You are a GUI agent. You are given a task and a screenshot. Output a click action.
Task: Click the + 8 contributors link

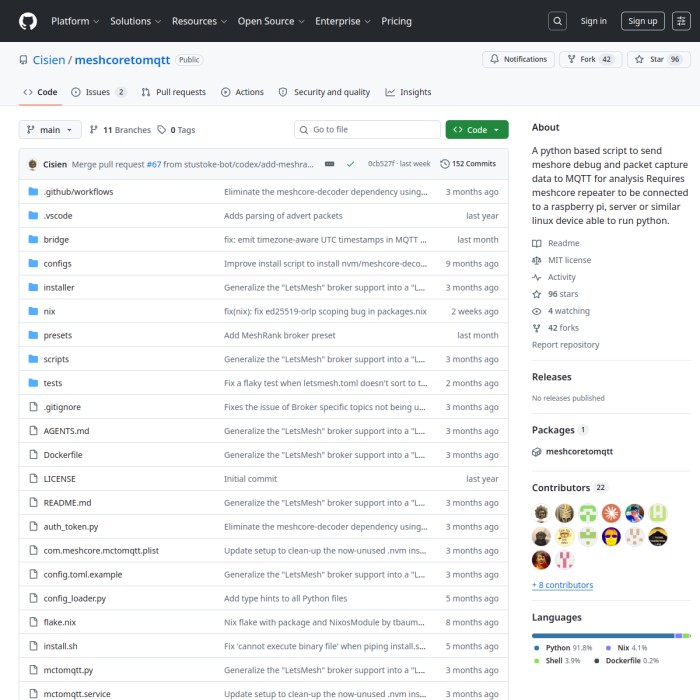[x=562, y=585]
